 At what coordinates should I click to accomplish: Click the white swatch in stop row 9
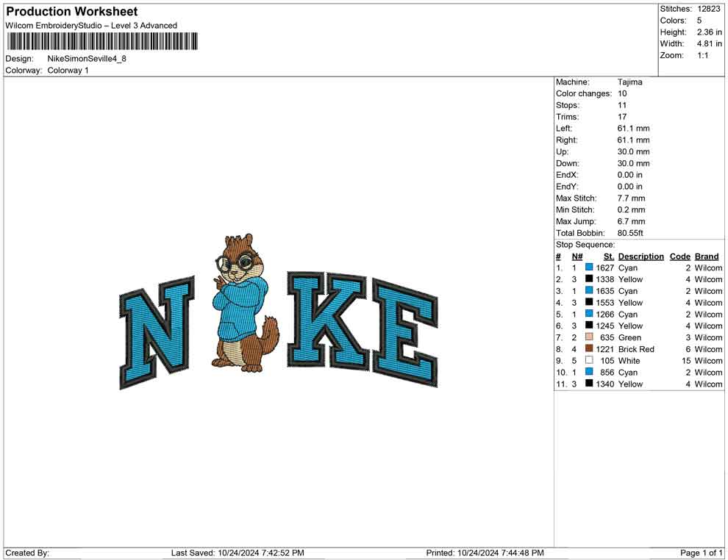point(589,360)
